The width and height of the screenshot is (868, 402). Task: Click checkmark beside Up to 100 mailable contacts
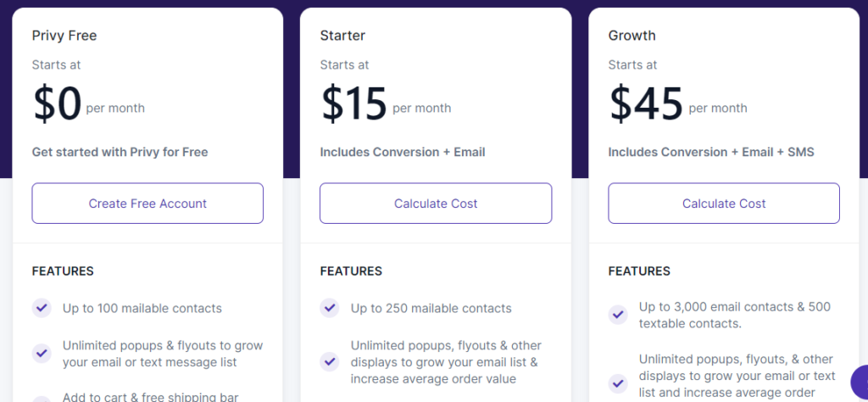(42, 308)
